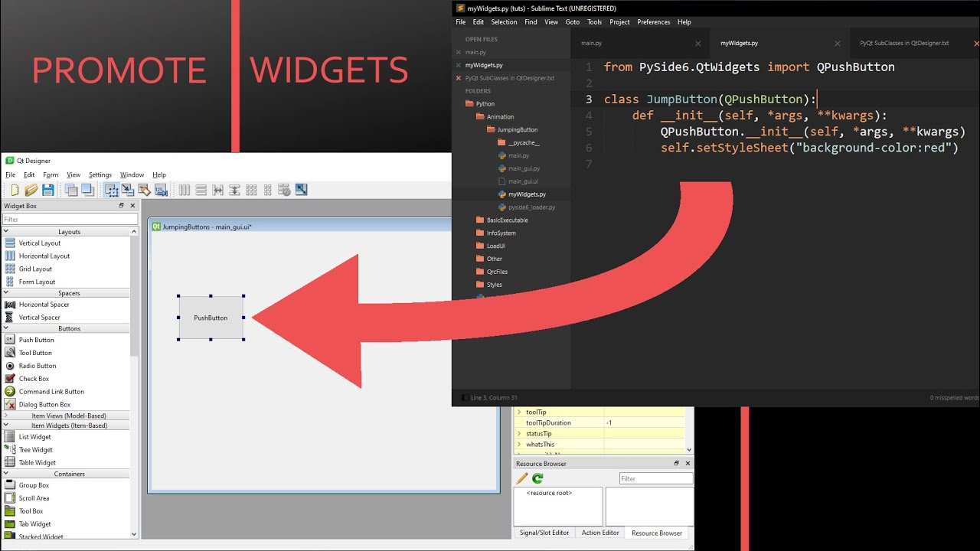
Task: Click the New Form toolbar icon
Action: point(15,190)
